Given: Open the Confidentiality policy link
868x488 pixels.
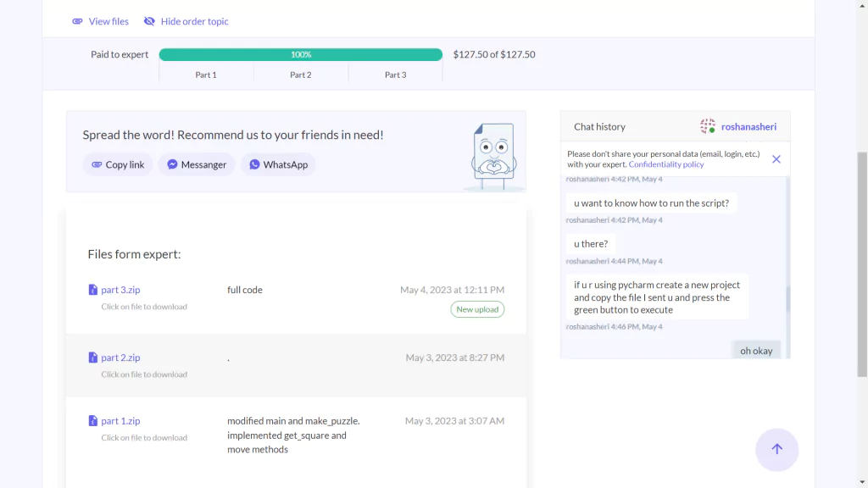Looking at the screenshot, I should [x=666, y=164].
